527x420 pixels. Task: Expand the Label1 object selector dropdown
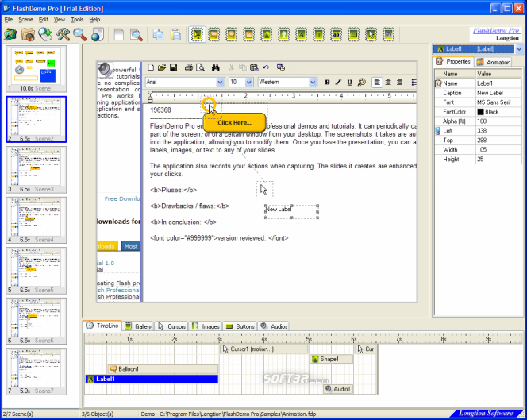click(x=519, y=49)
